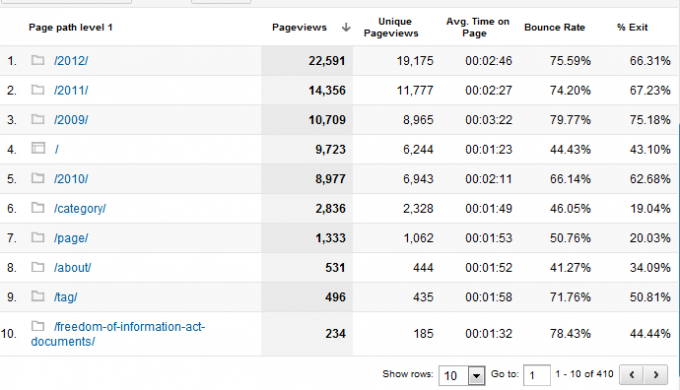
Task: Open the /freedom-of-information-act-documents/ path
Action: 118,334
